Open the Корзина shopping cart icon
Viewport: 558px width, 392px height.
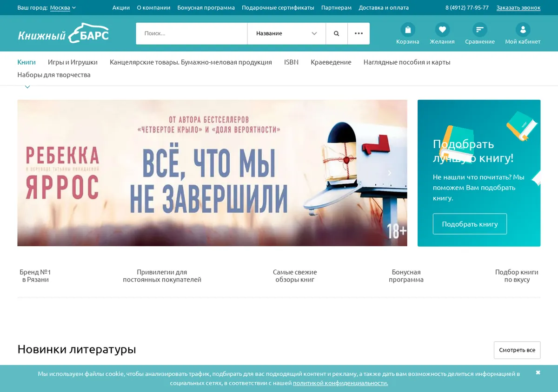(x=408, y=30)
